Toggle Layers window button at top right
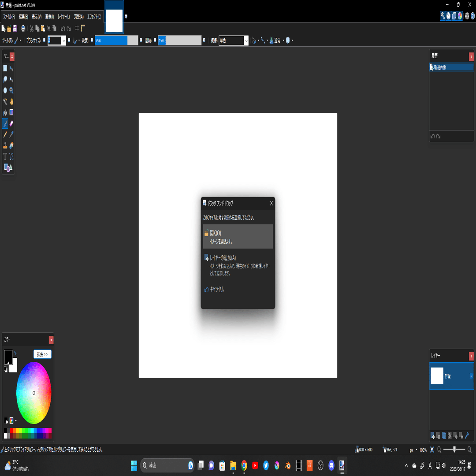Image resolution: width=476 pixels, height=476 pixels. click(454, 16)
